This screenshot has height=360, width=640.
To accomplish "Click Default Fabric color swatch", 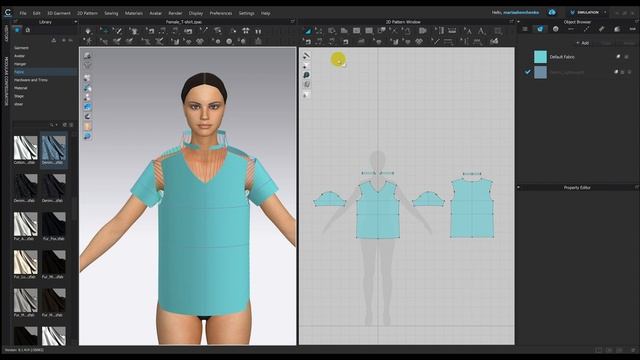I will 540,57.
